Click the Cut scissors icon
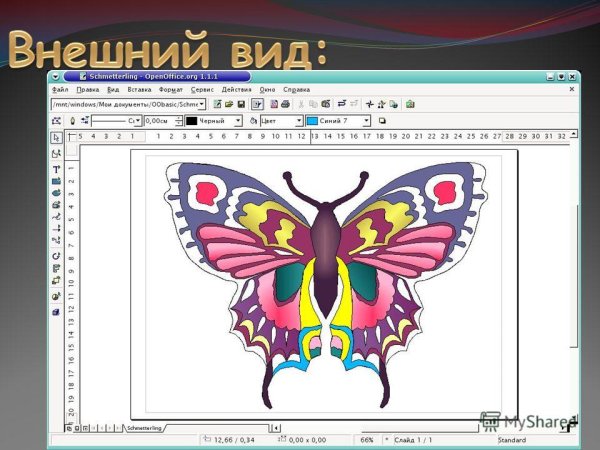Screen dimensions: 600x450 point(301,104)
